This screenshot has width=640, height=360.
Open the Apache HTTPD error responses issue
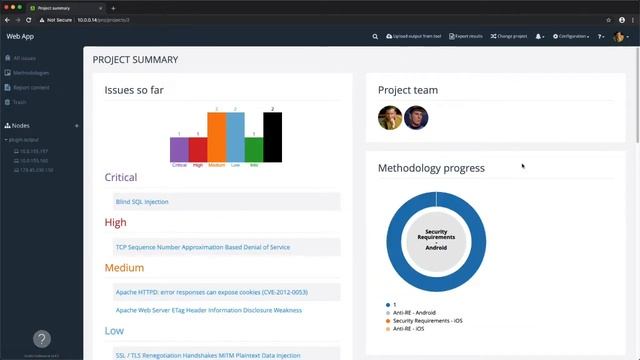pyautogui.click(x=212, y=292)
